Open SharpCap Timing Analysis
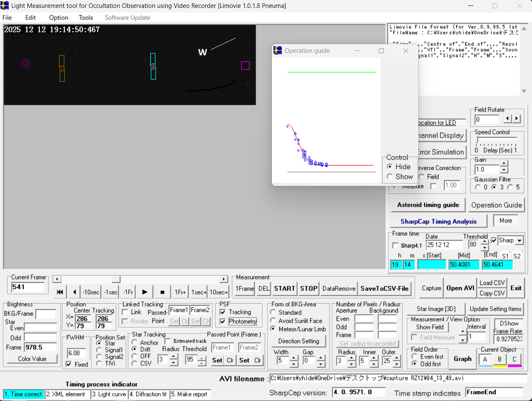 pos(438,221)
